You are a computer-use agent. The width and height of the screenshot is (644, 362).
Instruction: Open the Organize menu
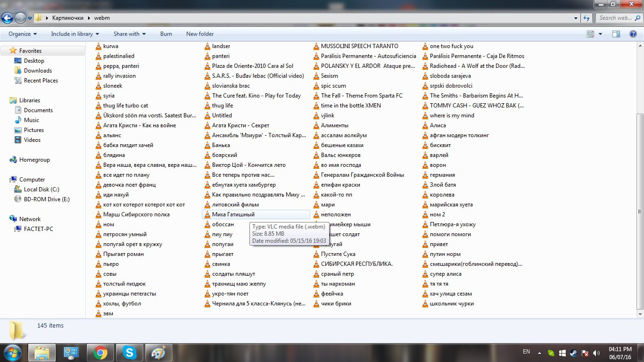pos(22,34)
